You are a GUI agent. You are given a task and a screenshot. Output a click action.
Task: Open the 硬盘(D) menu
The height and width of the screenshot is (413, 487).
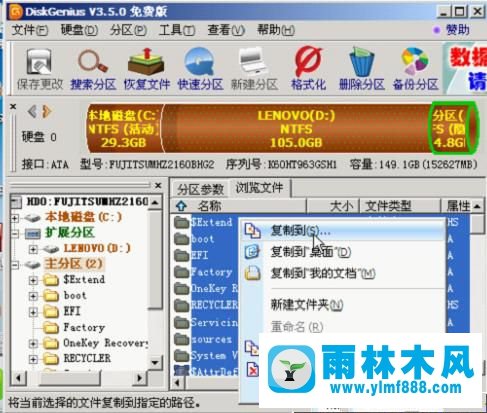click(79, 30)
